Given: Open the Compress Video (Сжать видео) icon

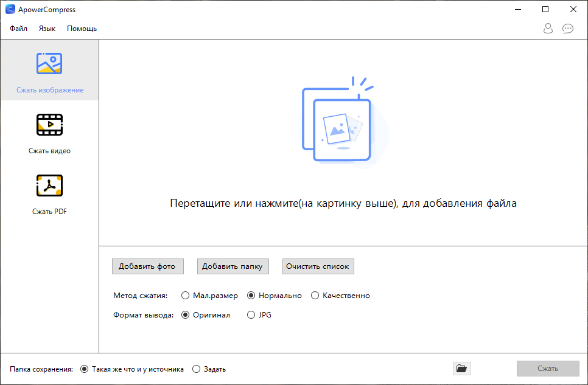Looking at the screenshot, I should tap(49, 125).
